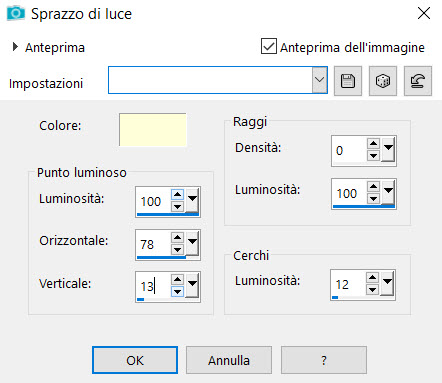This screenshot has height=383, width=442.
Task: Click the Raggi Luminosità field showing 100
Action: tap(349, 193)
